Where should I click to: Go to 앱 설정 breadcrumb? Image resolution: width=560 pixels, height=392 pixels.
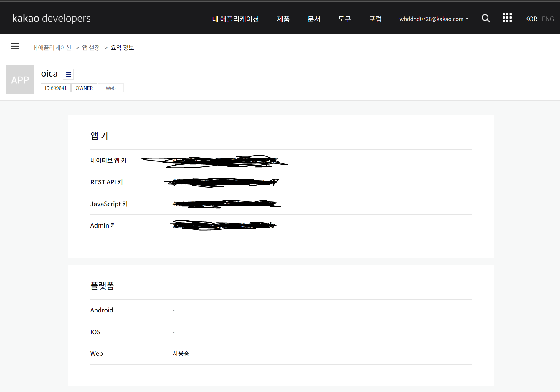pyautogui.click(x=91, y=48)
